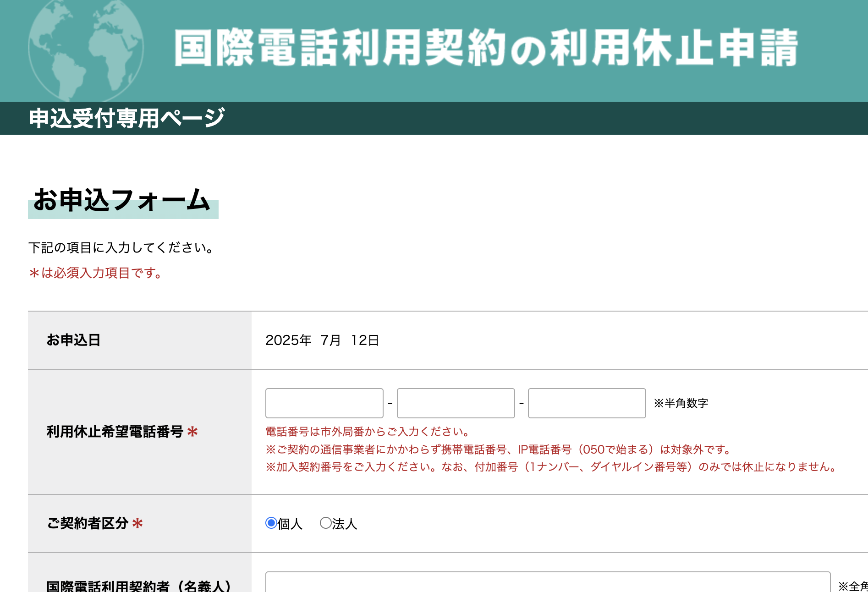
Task: Click the 国際電話利用契約者（名義人） label
Action: [140, 586]
